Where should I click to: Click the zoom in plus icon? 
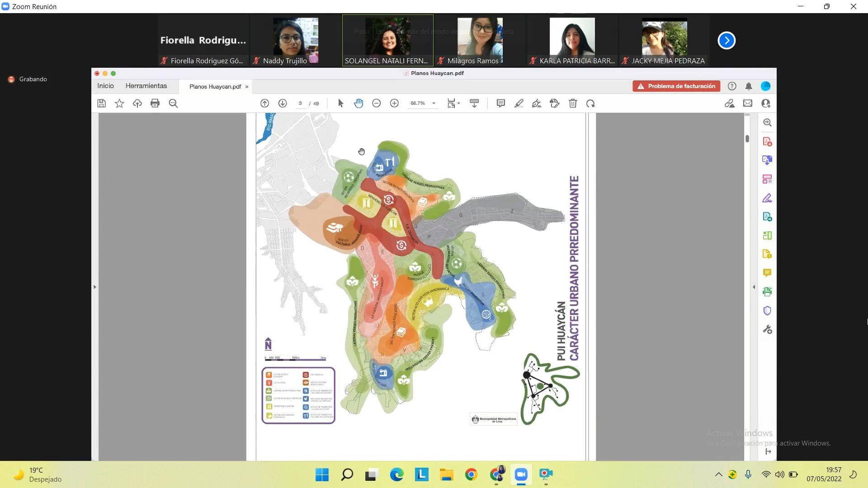[x=394, y=103]
